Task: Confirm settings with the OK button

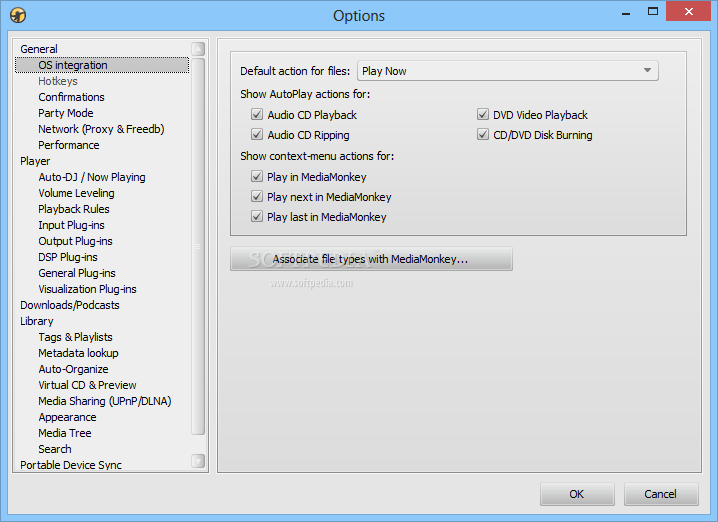Action: click(x=577, y=494)
